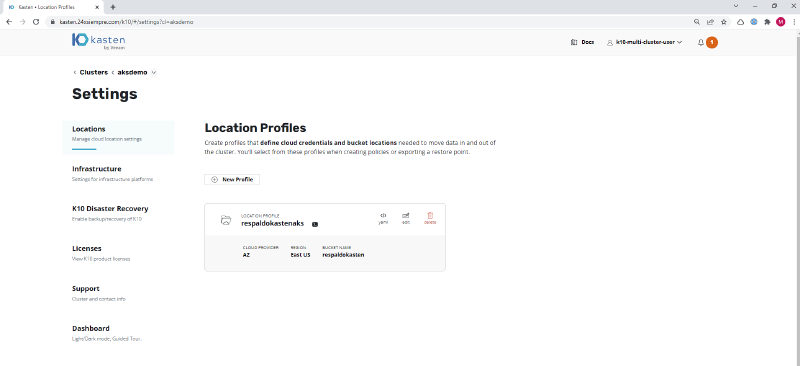Edit the respaldokastenaks location profile

point(406,218)
